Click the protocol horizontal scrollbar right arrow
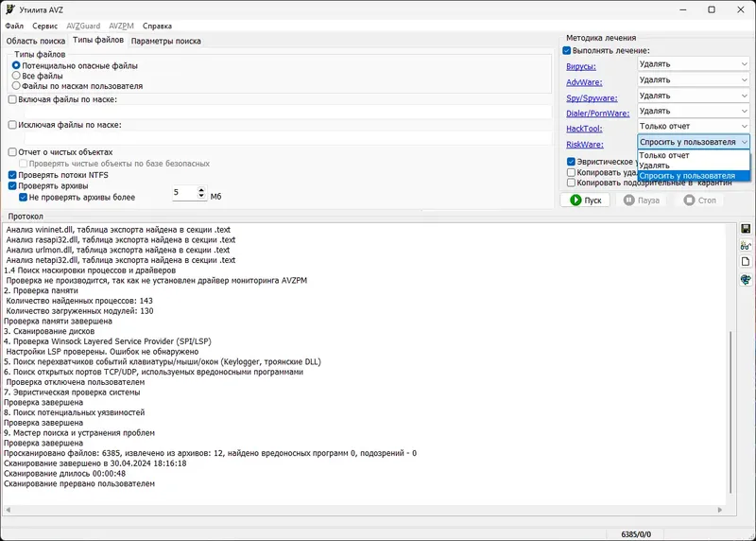This screenshot has height=541, width=756. tap(720, 510)
